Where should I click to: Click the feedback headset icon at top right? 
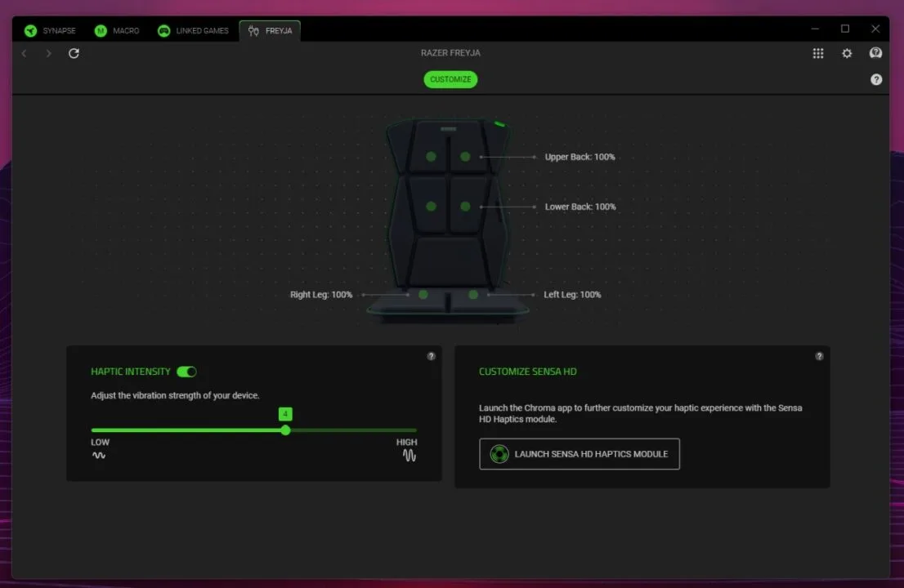coord(875,53)
